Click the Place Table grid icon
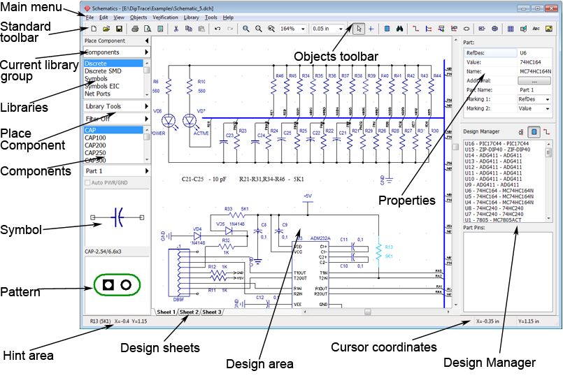Image resolution: width=563 pixels, height=392 pixels. coord(511,29)
